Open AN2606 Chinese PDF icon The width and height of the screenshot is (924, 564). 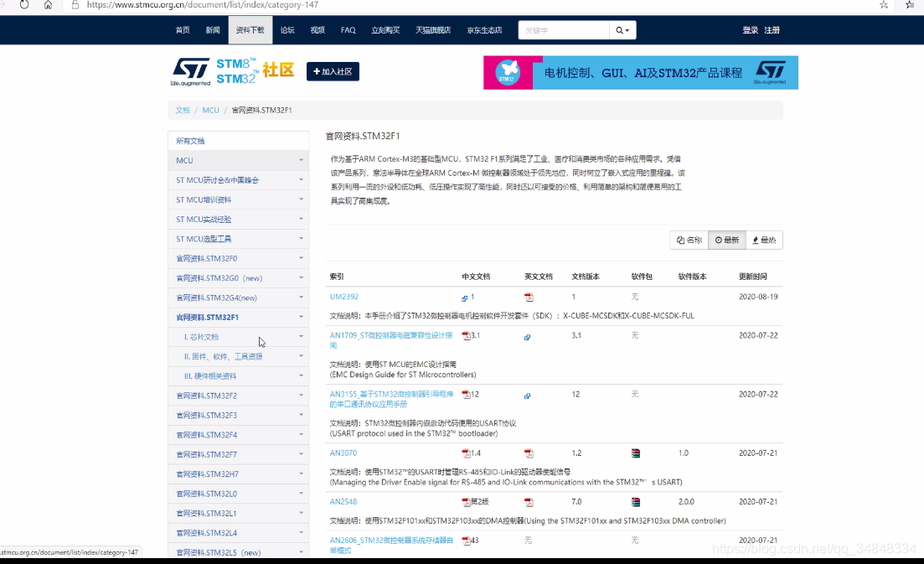pyautogui.click(x=466, y=541)
